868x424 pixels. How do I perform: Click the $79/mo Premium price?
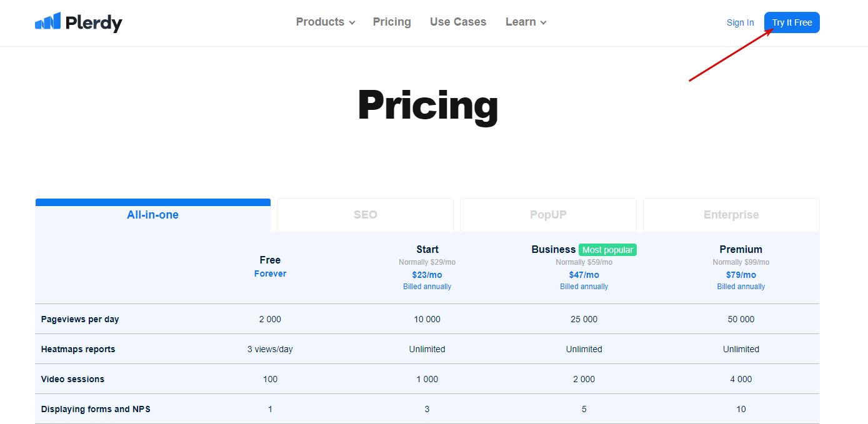click(741, 275)
